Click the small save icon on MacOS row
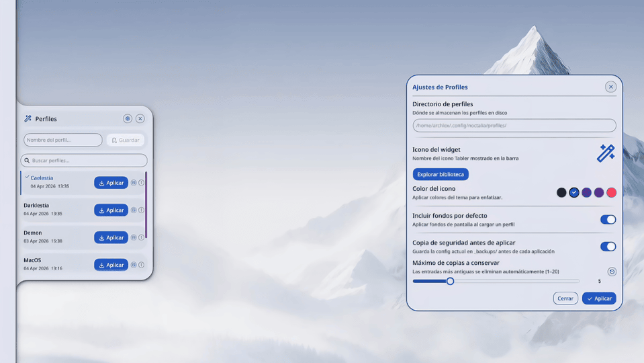Image resolution: width=644 pixels, height=363 pixels. pyautogui.click(x=134, y=265)
